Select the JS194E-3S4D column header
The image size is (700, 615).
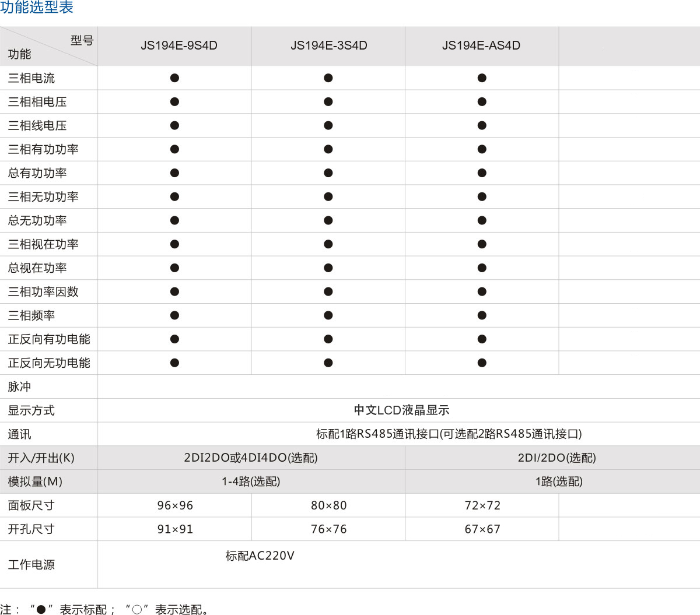[x=329, y=45]
